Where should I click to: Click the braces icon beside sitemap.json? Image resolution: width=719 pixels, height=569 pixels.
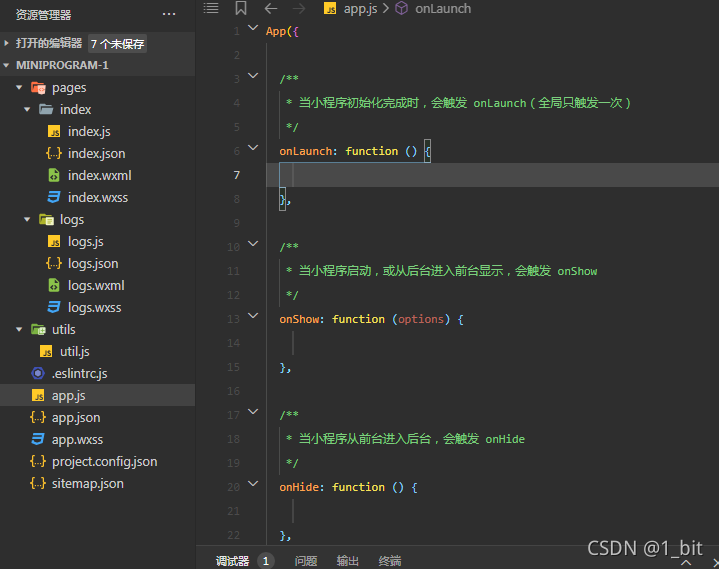[x=38, y=484]
